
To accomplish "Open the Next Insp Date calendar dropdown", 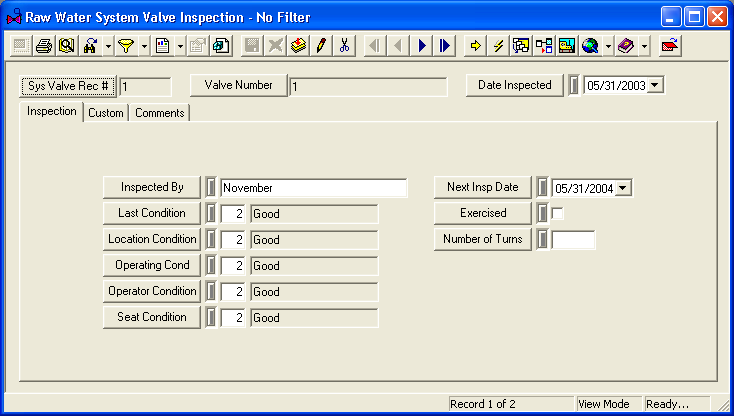I will click(x=623, y=188).
